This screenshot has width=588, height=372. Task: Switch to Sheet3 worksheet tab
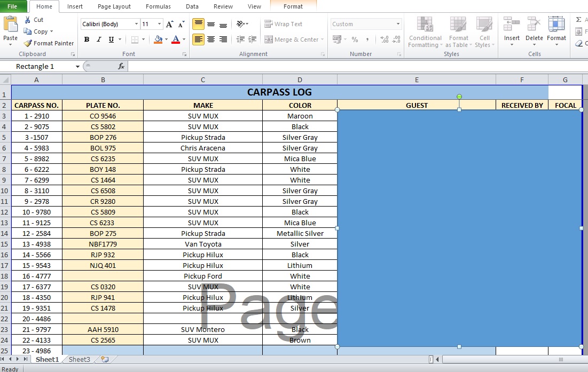coord(80,359)
